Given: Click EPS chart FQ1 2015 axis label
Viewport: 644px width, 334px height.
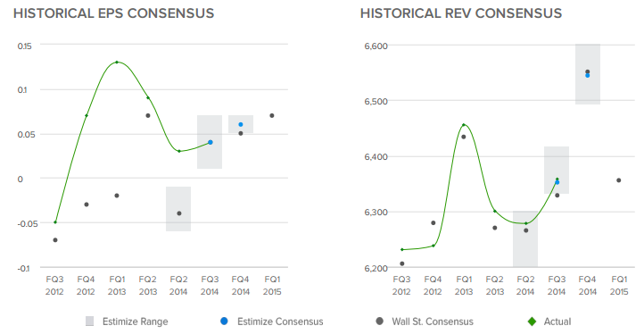Looking at the screenshot, I should click(x=272, y=286).
